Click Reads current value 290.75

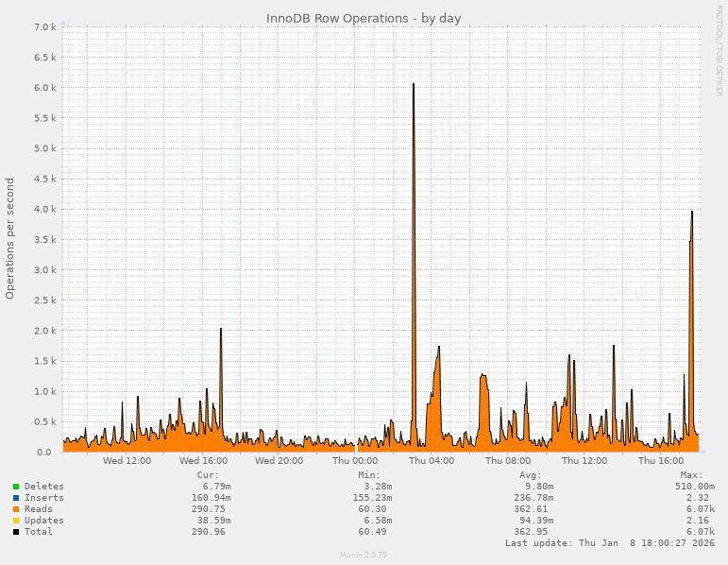209,509
